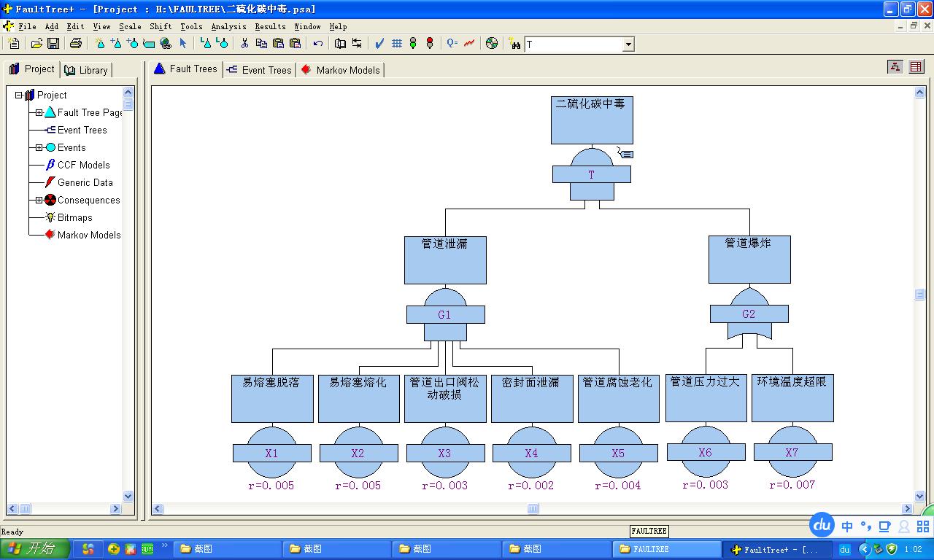This screenshot has height=560, width=934.
Task: Select basic event X7 circle
Action: 792,452
